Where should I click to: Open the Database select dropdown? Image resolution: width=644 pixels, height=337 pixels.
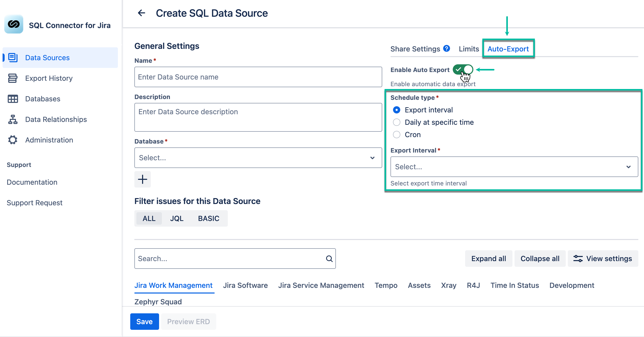[258, 158]
